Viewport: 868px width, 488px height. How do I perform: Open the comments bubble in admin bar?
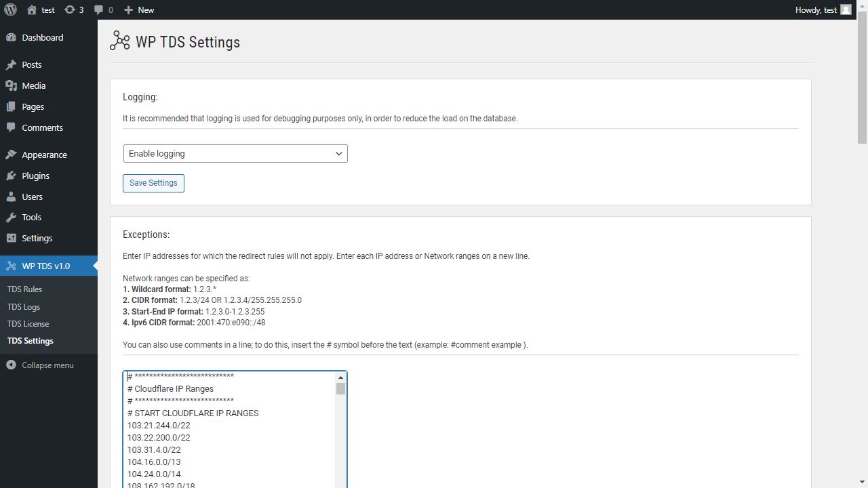click(104, 9)
